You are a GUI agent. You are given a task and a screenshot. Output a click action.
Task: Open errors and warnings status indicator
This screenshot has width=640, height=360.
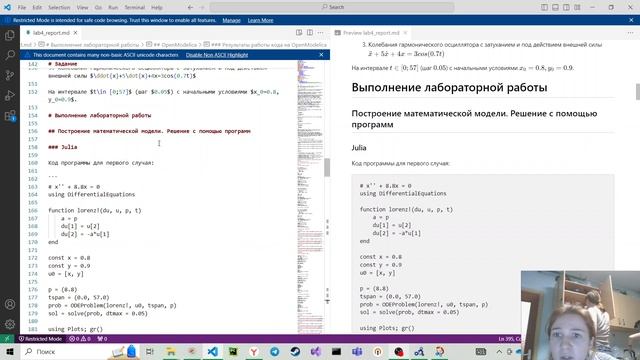coord(80,339)
